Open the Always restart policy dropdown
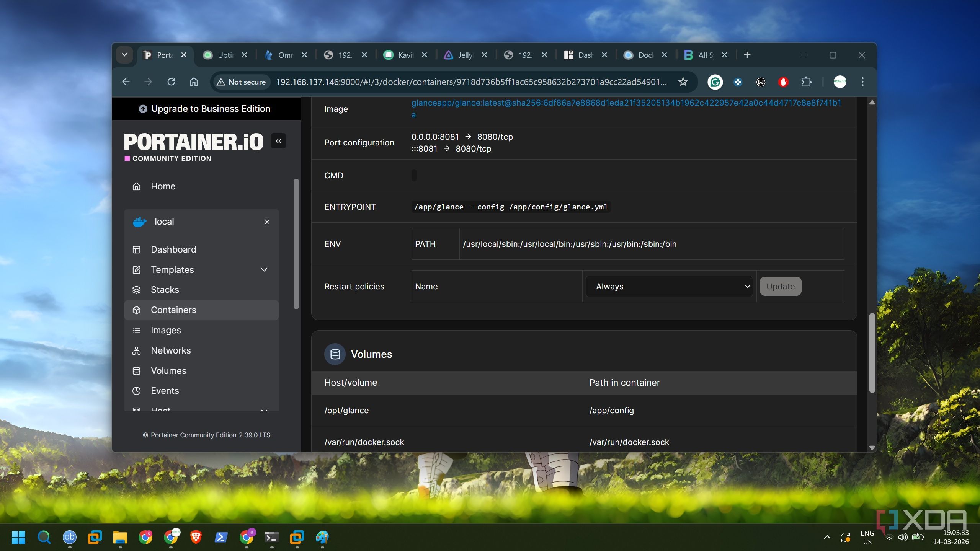Image resolution: width=980 pixels, height=551 pixels. tap(669, 286)
